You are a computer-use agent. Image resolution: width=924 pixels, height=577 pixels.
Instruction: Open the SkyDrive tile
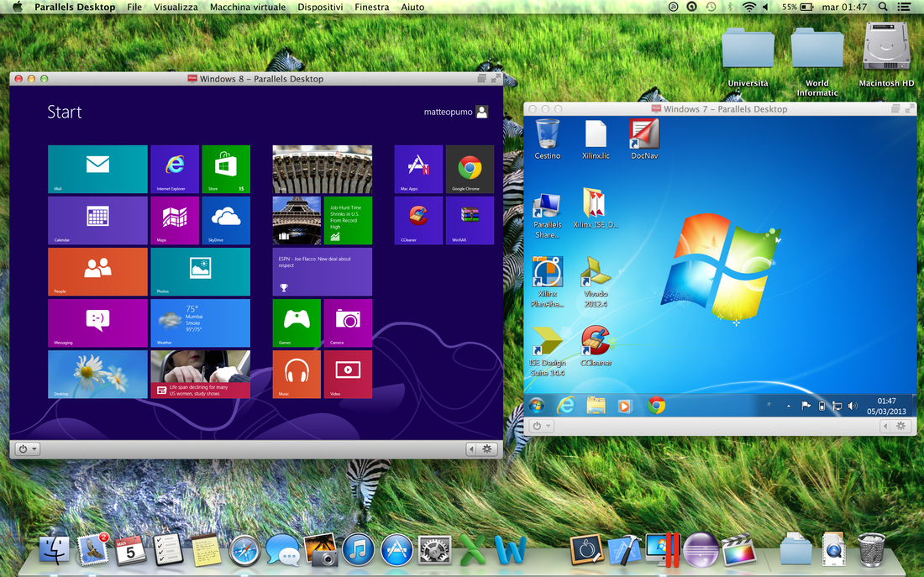[226, 220]
